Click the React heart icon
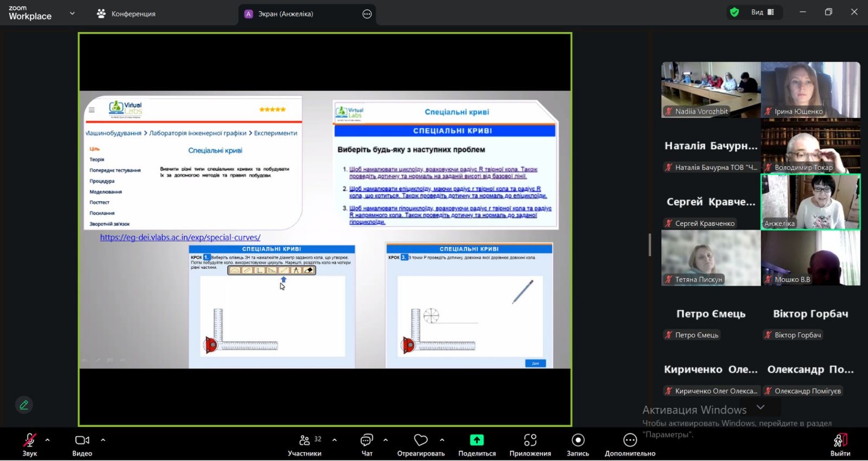868x461 pixels. coord(420,440)
